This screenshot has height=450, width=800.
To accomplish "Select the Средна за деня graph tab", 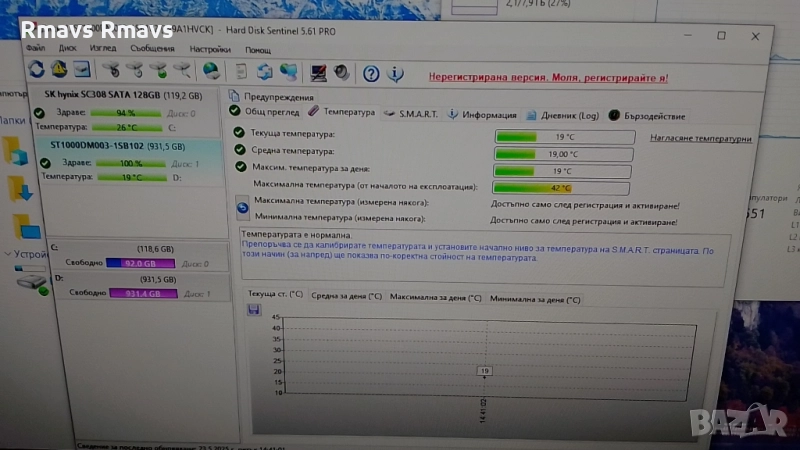I will point(346,297).
